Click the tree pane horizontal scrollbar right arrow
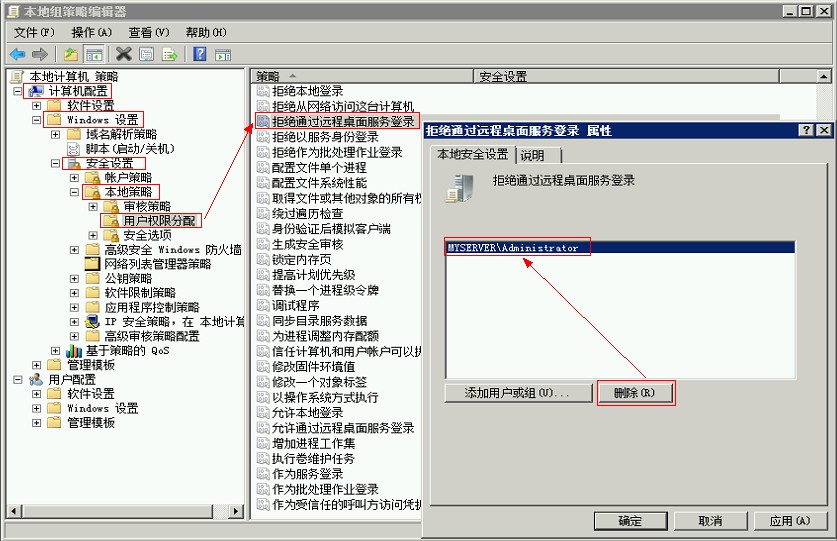 [x=236, y=511]
